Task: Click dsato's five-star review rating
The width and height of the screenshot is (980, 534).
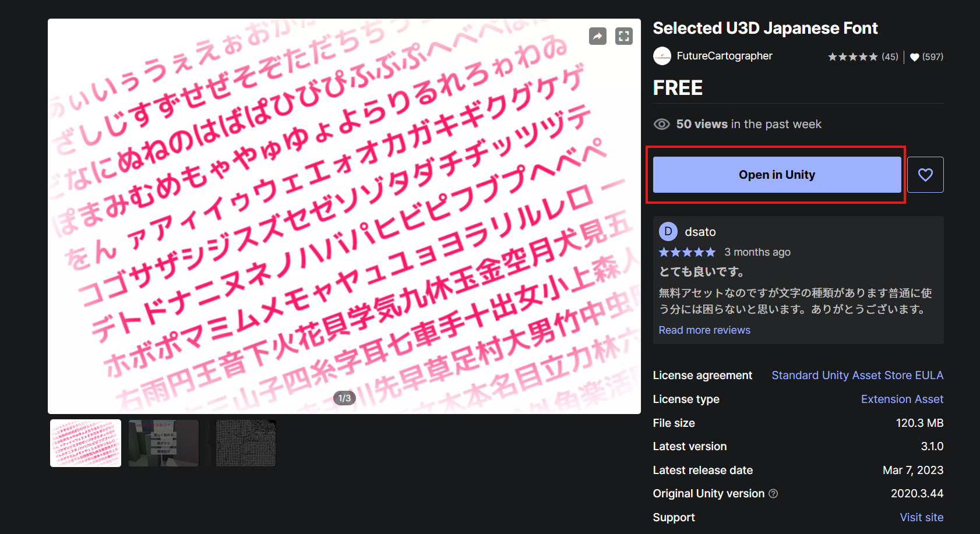Action: tap(687, 252)
